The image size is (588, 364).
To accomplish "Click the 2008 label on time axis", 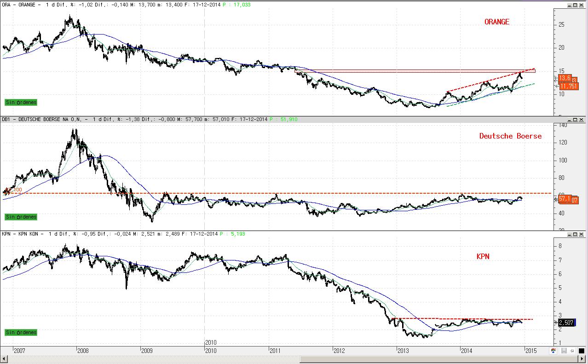I will click(83, 351).
